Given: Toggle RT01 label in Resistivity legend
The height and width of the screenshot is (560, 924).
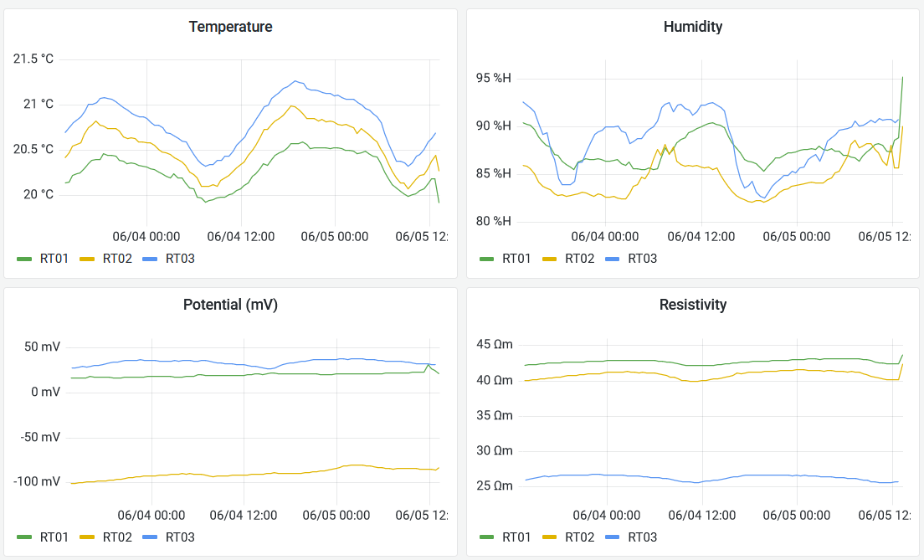Looking at the screenshot, I should tap(516, 537).
